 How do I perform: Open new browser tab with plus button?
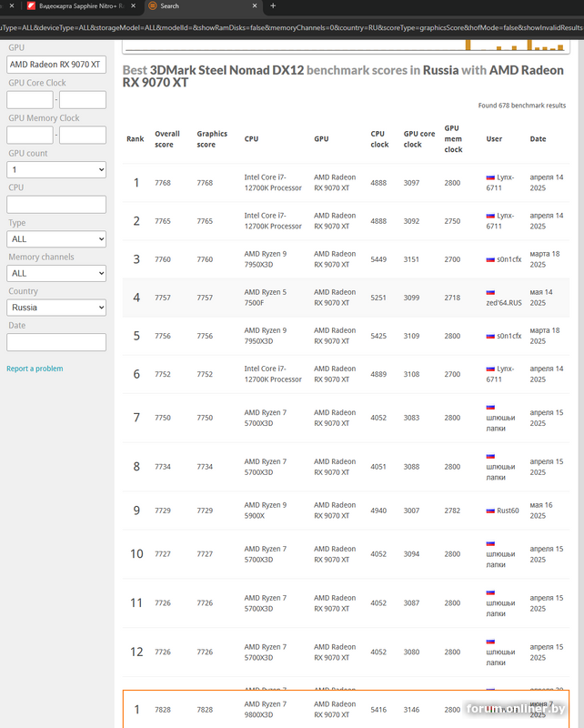pos(273,6)
